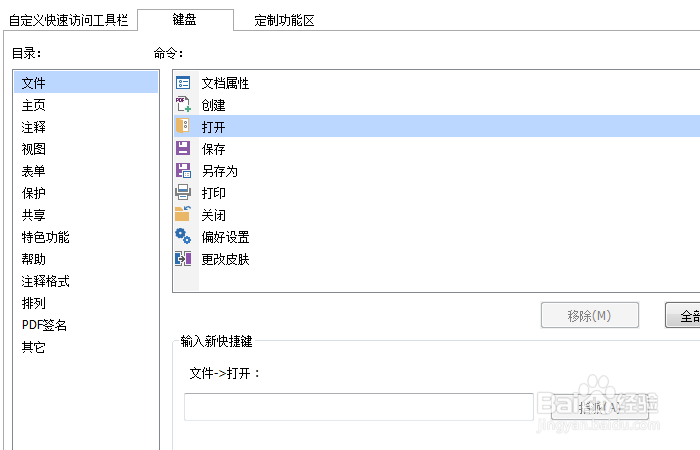Click the Save (保存) floppy icon
Screen dimensions: 700x450
(183, 149)
